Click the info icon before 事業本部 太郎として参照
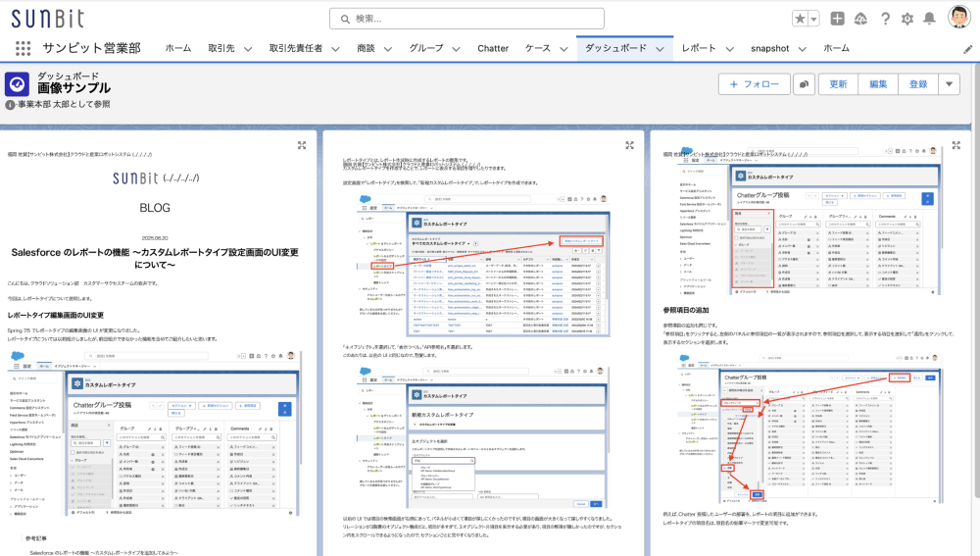 10,105
